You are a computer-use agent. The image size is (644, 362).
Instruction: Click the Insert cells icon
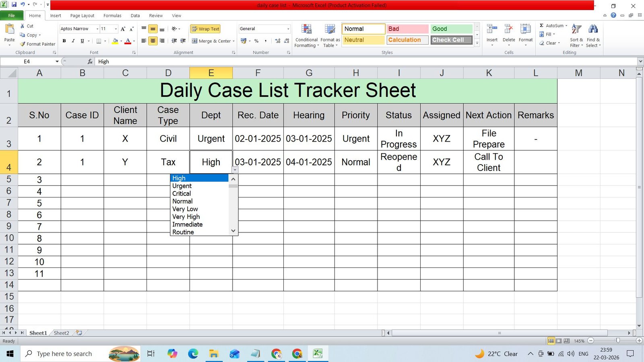(x=492, y=29)
